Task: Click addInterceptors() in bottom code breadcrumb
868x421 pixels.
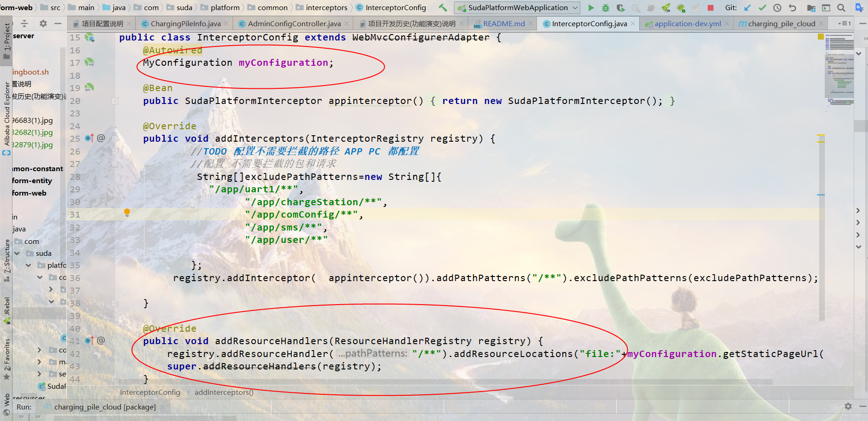Action: point(224,392)
